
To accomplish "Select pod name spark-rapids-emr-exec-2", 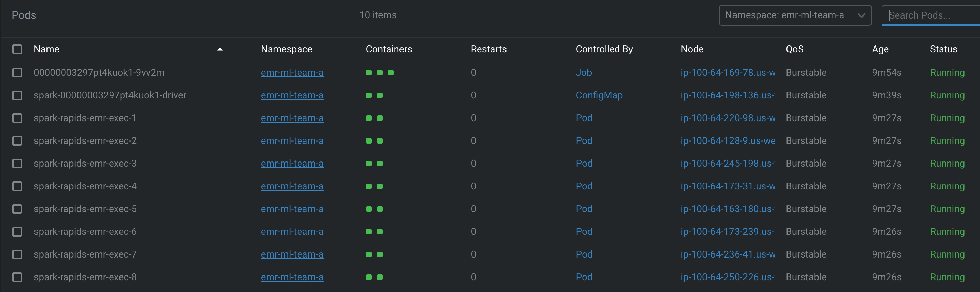I will (85, 141).
